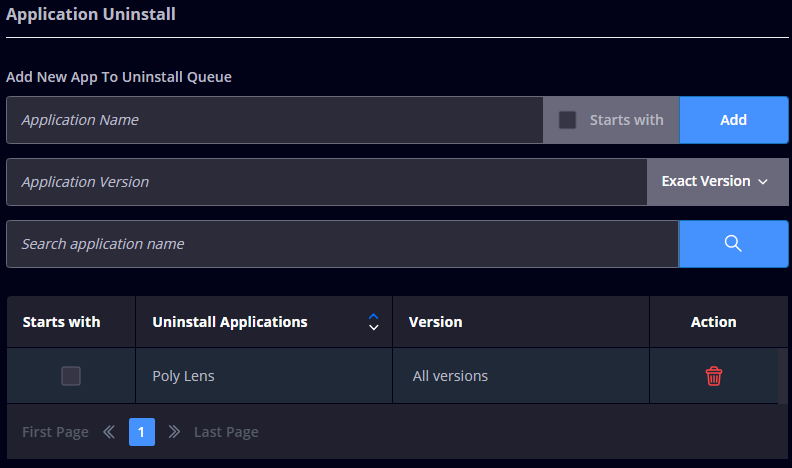792x468 pixels.
Task: Focus the Application Version field
Action: coord(327,182)
